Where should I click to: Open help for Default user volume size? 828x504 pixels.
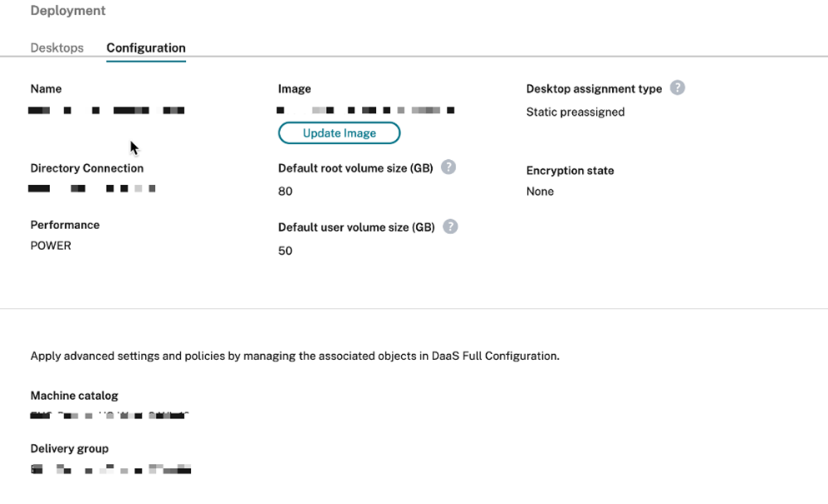click(x=450, y=227)
